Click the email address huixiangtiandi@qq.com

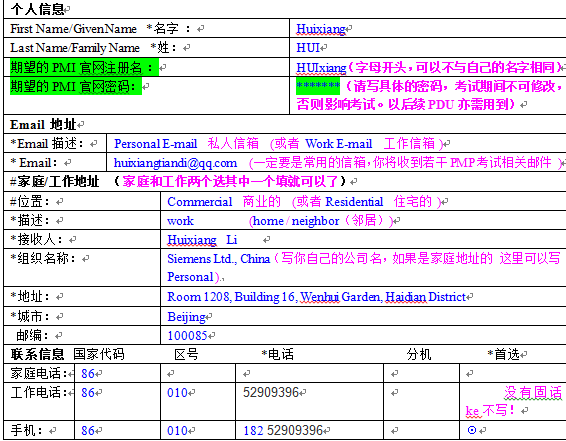click(x=175, y=163)
